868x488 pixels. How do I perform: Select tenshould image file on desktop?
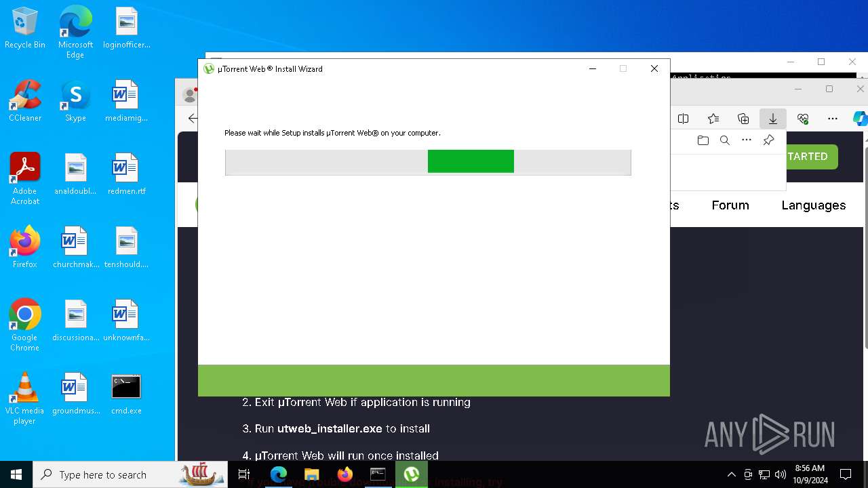click(127, 248)
